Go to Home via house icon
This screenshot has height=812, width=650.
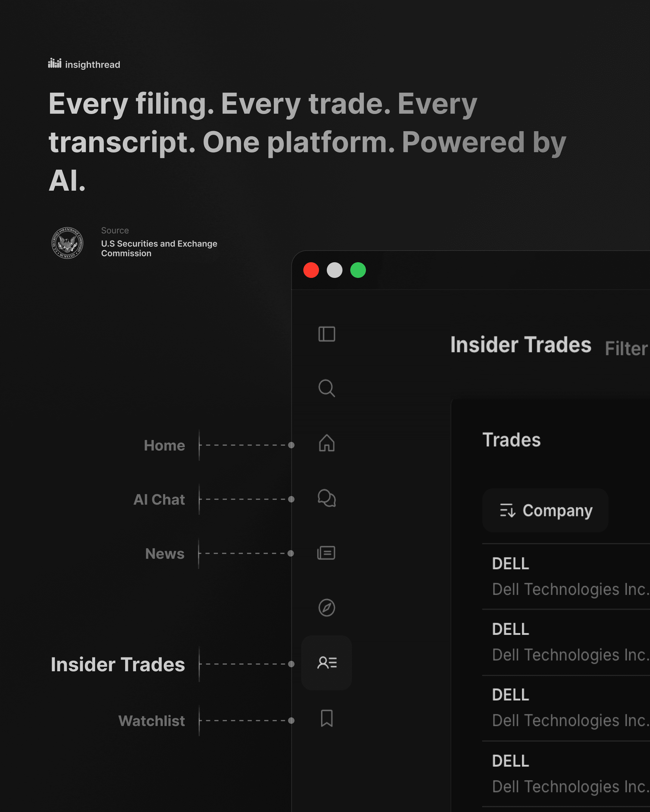pyautogui.click(x=326, y=443)
